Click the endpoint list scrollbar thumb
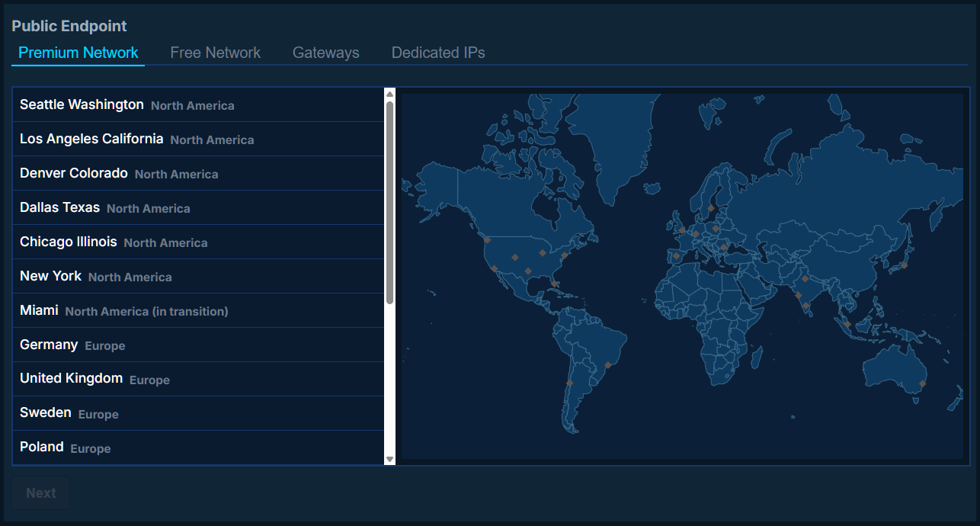 tap(389, 203)
